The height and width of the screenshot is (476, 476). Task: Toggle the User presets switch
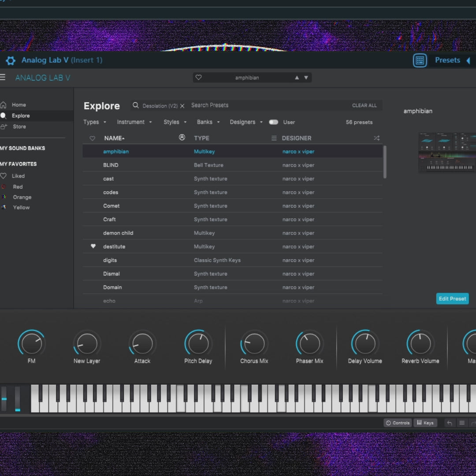[274, 122]
